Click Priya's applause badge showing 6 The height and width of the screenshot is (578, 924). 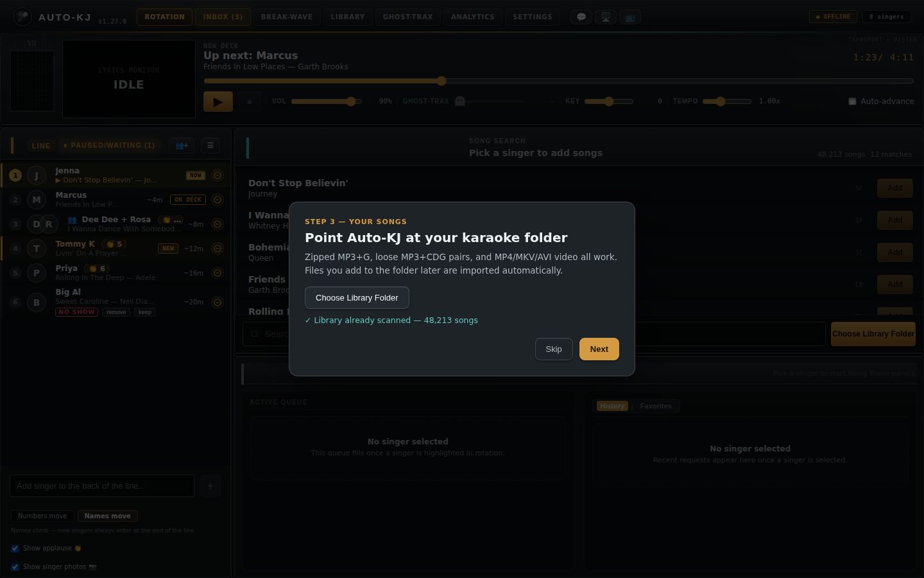pos(98,268)
